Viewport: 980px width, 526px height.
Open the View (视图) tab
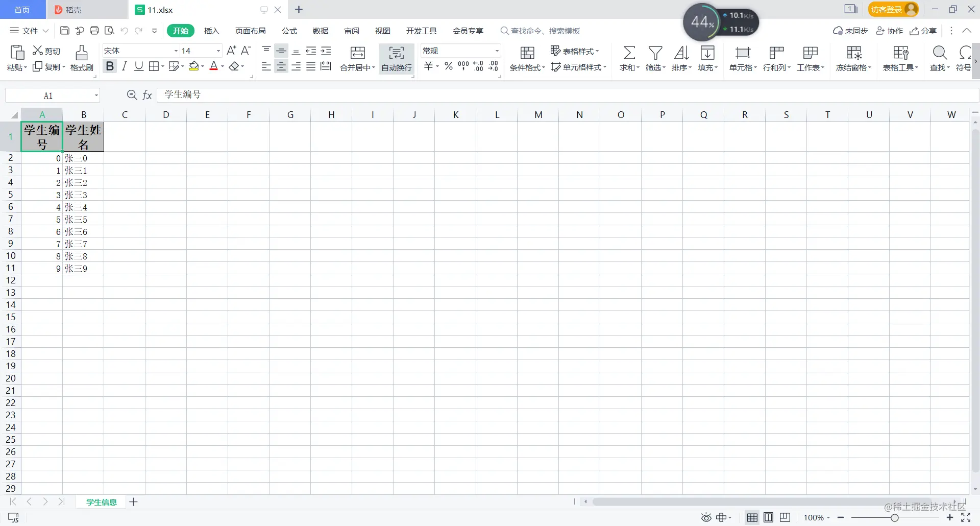pos(383,31)
